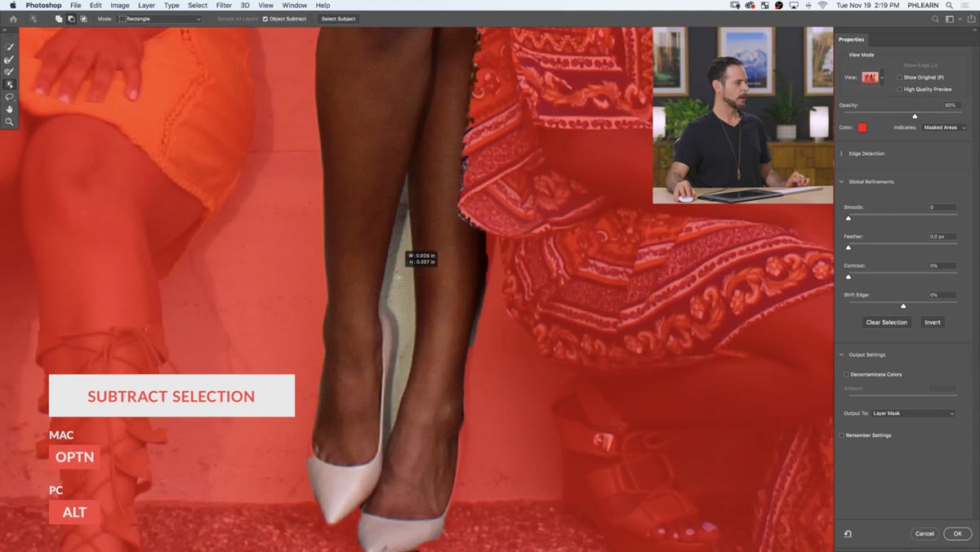Select the Zoom tool in left toolbar
The height and width of the screenshot is (552, 980).
coord(10,122)
